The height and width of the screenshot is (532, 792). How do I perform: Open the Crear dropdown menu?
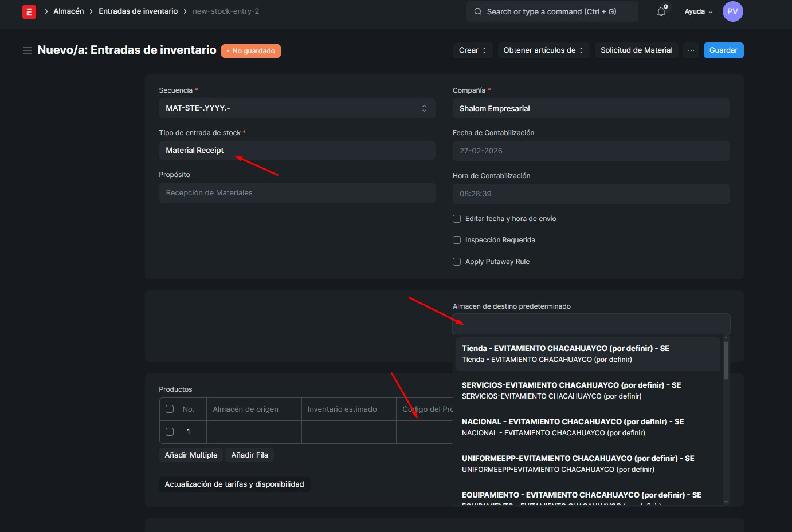pos(472,50)
